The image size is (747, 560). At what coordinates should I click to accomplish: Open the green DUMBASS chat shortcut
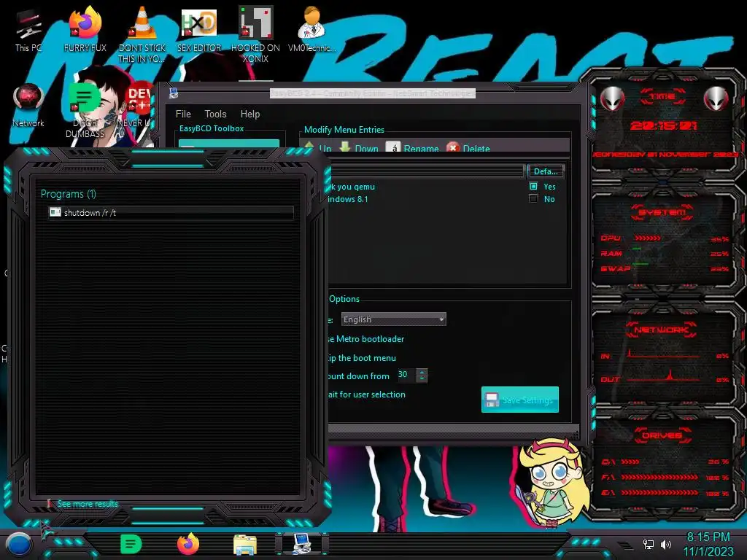[85, 111]
